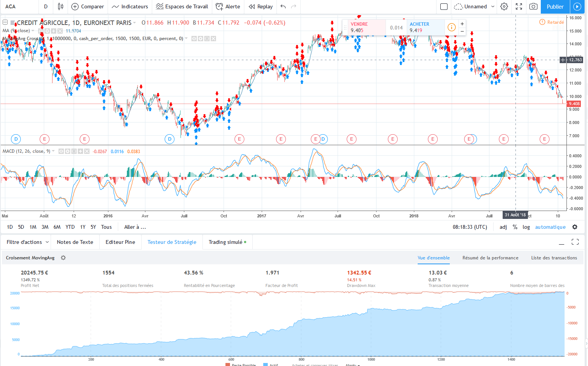Expand the MACD (12, 26, close, 9) dropdown

coord(53,151)
